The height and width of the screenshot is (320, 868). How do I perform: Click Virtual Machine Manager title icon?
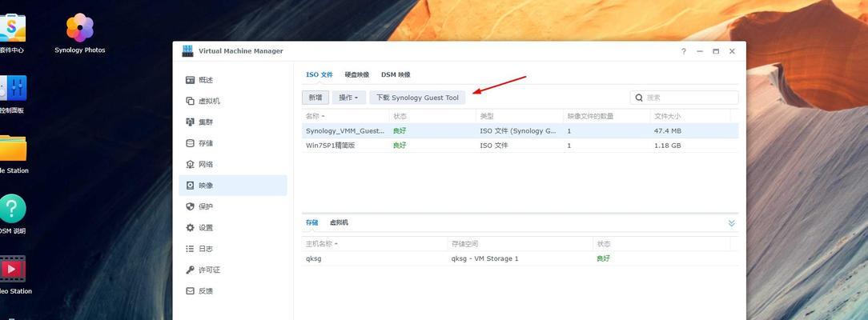[187, 51]
